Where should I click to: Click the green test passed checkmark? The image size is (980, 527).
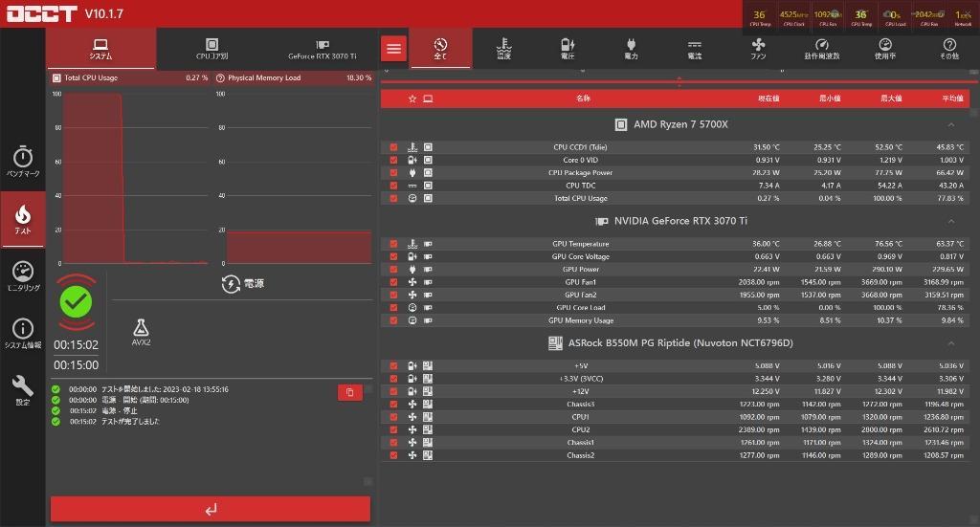coord(76,302)
